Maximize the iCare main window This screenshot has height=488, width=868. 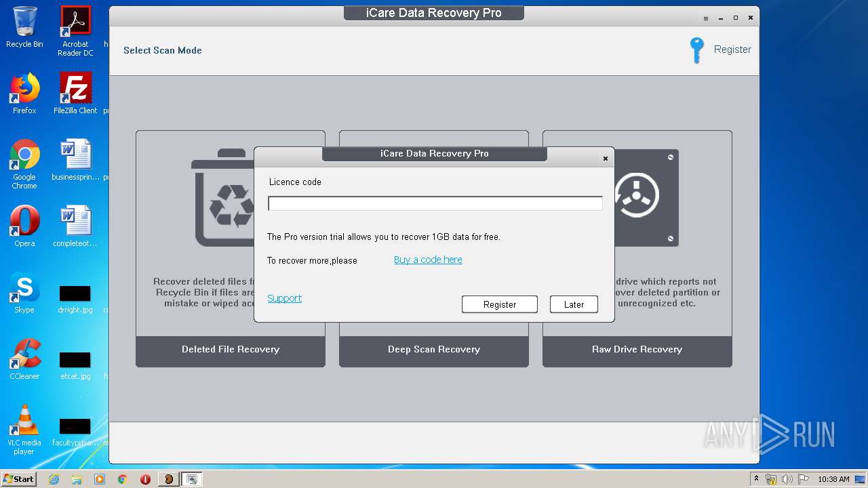coord(736,18)
